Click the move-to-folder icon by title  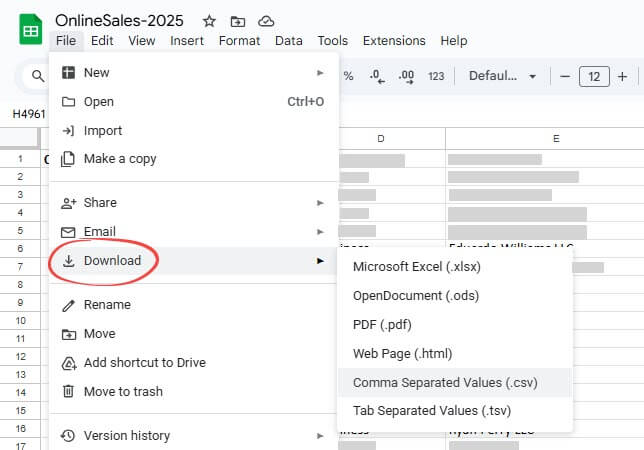point(238,21)
